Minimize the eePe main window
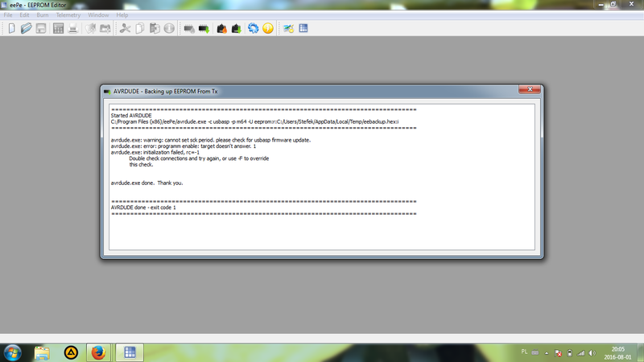The width and height of the screenshot is (644, 362). point(601,5)
